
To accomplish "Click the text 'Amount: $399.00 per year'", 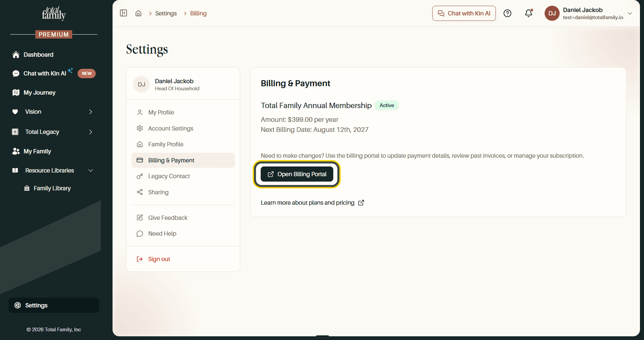I will click(x=300, y=119).
